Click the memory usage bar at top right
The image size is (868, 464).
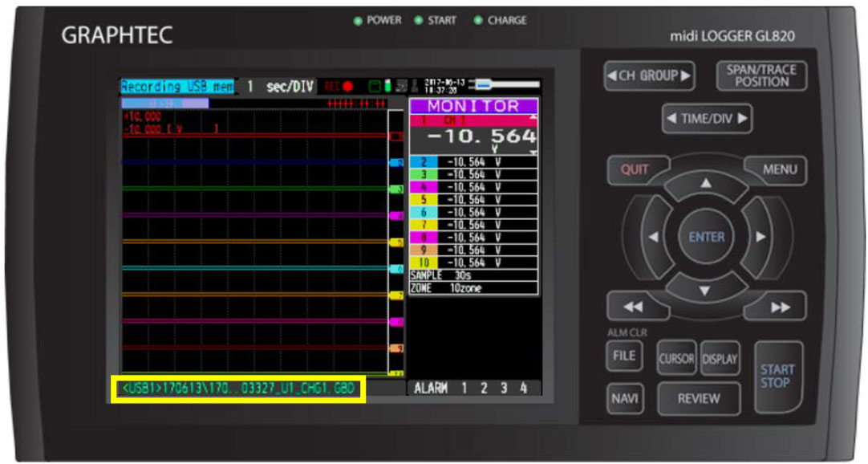(505, 85)
